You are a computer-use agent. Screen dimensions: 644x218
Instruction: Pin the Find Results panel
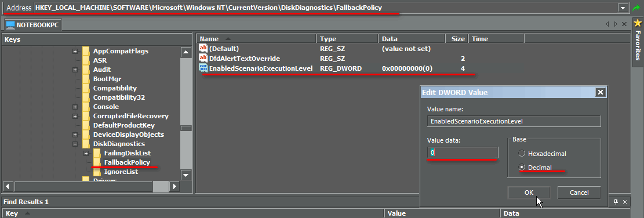[x=616, y=202]
